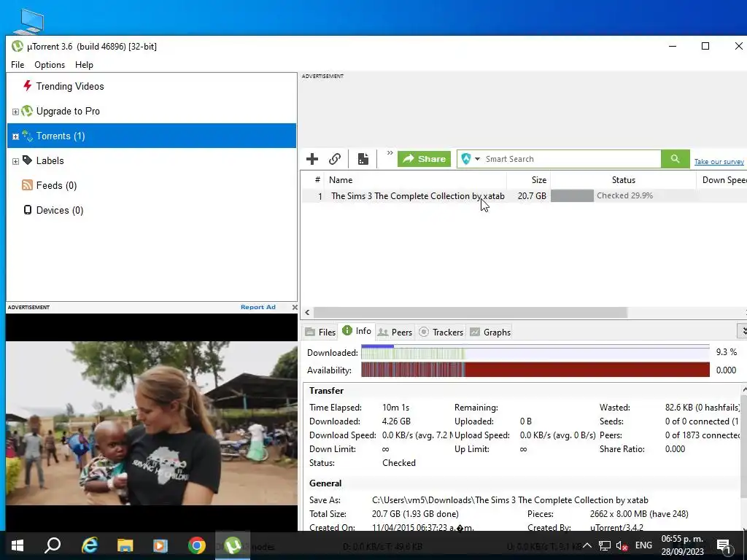Click scroll-left arrow of torrent list
747x560 pixels.
click(307, 312)
